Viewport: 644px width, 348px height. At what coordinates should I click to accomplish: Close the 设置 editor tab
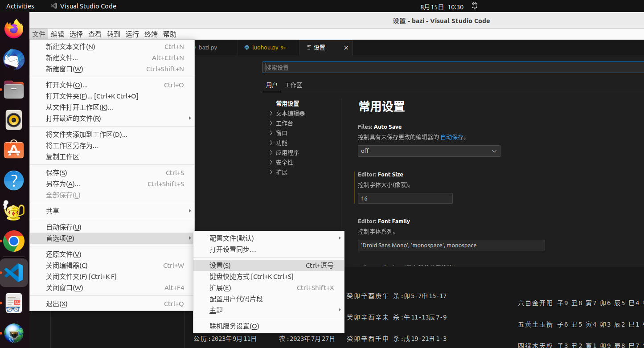coord(346,48)
